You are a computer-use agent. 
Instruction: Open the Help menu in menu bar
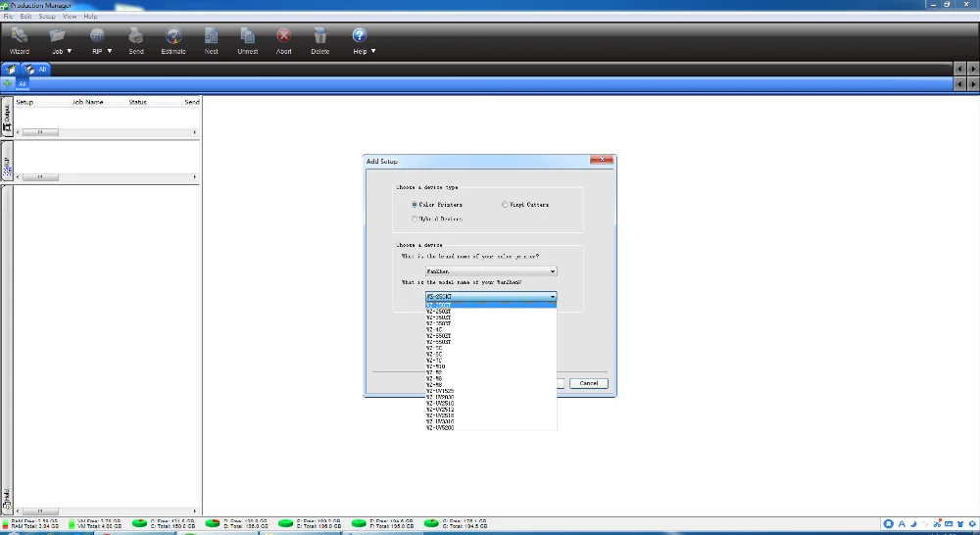(x=90, y=17)
